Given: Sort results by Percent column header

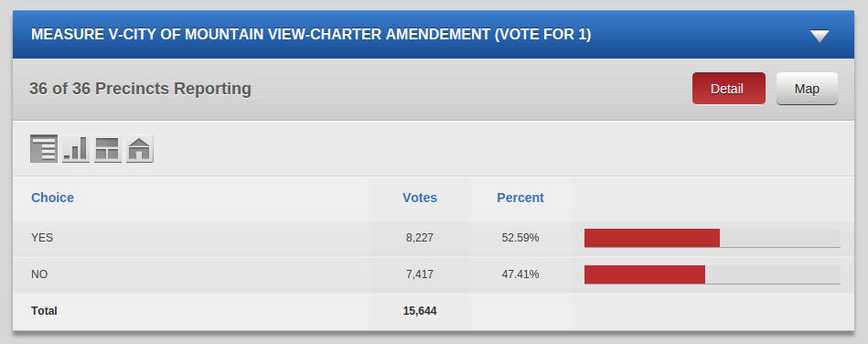Looking at the screenshot, I should (x=520, y=198).
